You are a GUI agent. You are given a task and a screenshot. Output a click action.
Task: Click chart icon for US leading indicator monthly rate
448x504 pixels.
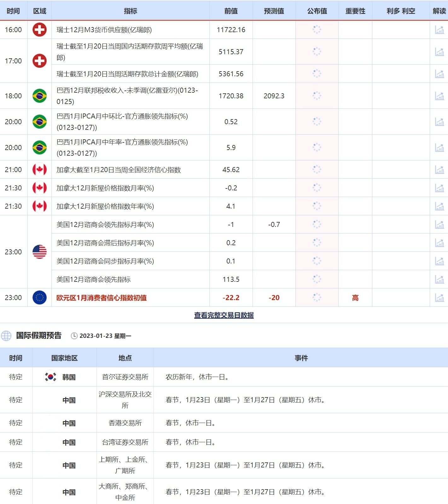(439, 224)
